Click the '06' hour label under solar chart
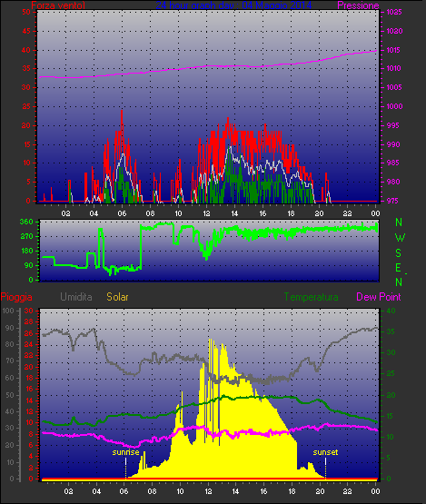Image resolution: width=426 pixels, height=504 pixels. coord(124,491)
